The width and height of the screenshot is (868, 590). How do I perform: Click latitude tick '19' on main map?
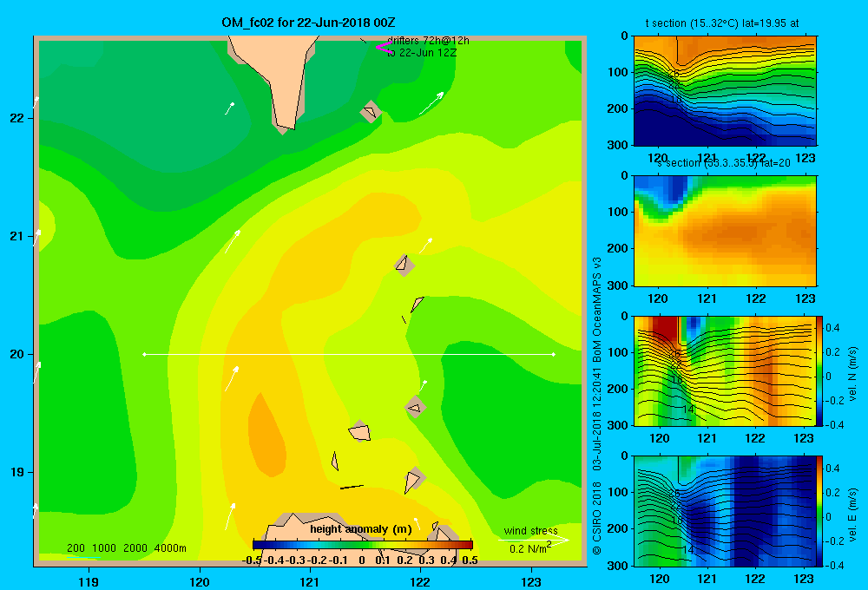pyautogui.click(x=17, y=472)
